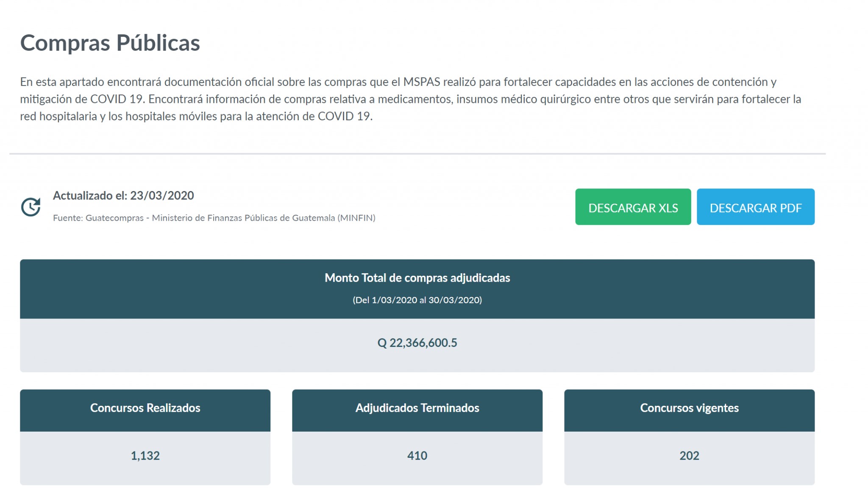Select the Compras Públicas heading

coord(110,43)
